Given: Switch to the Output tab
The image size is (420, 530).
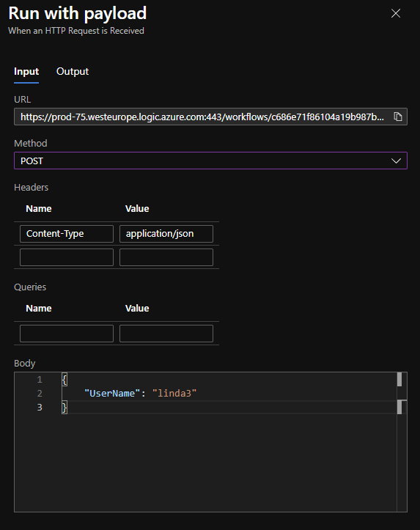Looking at the screenshot, I should tap(73, 72).
